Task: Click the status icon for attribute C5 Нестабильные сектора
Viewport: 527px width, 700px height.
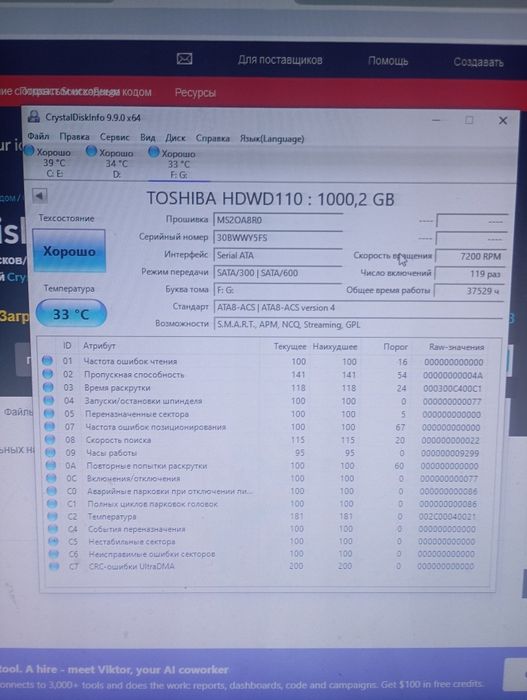Action: (54, 542)
